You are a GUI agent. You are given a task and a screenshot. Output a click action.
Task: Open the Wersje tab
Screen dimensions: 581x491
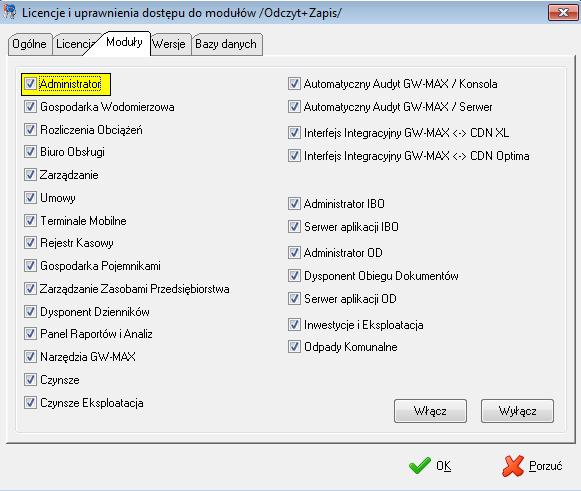[x=169, y=44]
